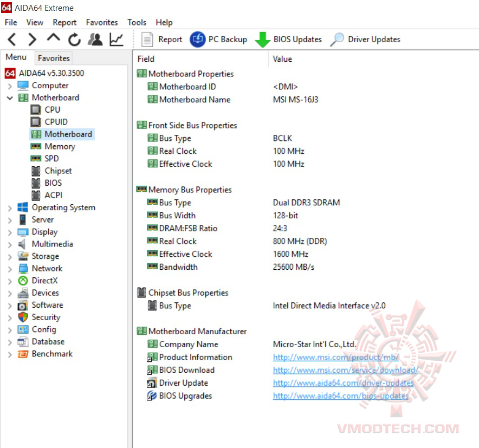Expand the Devices tree node

(10, 294)
